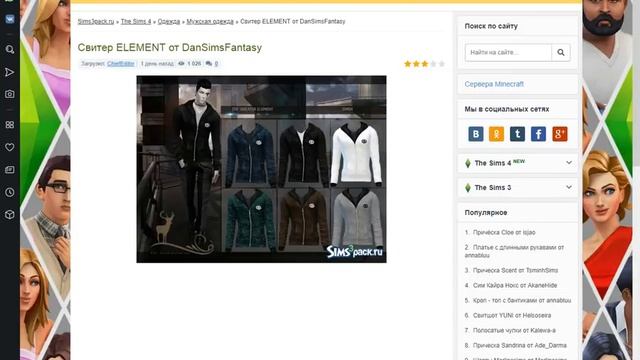Click the views eye icon under the title
Viewport: 640px width, 360px height.
(181, 64)
